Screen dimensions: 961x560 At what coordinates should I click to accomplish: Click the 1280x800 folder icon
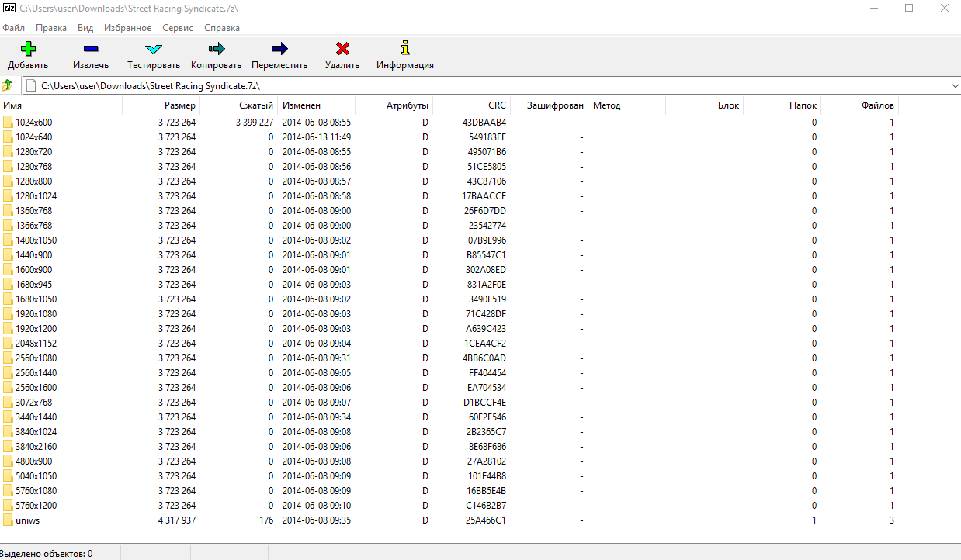pyautogui.click(x=8, y=181)
